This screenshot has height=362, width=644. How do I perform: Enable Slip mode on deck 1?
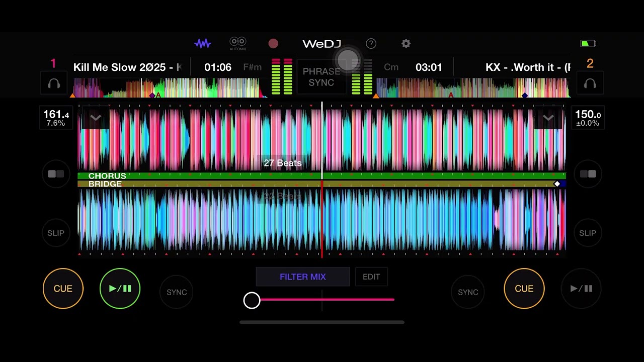pos(56,233)
